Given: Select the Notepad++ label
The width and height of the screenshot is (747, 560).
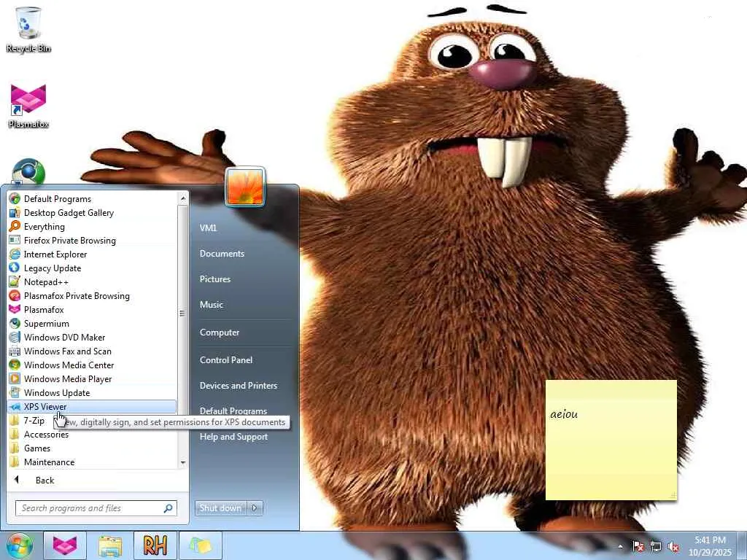Looking at the screenshot, I should [x=46, y=282].
